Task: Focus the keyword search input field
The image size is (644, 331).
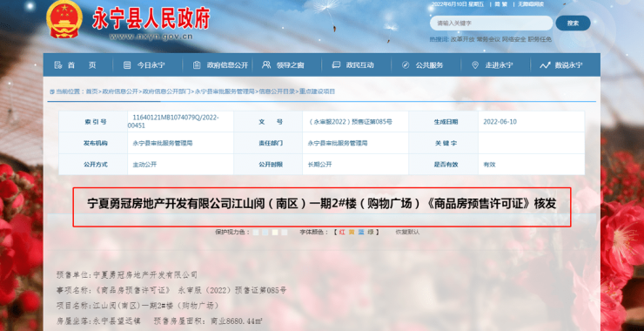Action: (491, 23)
